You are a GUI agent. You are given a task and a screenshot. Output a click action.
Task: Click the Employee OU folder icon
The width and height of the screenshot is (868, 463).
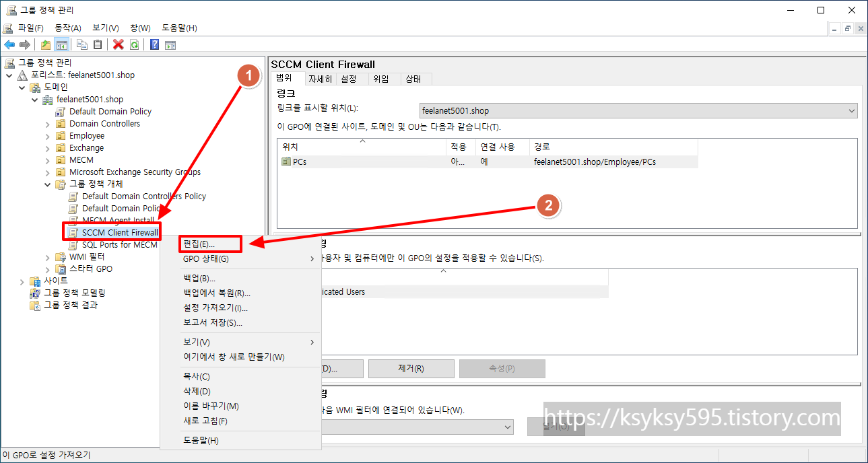[x=62, y=136]
